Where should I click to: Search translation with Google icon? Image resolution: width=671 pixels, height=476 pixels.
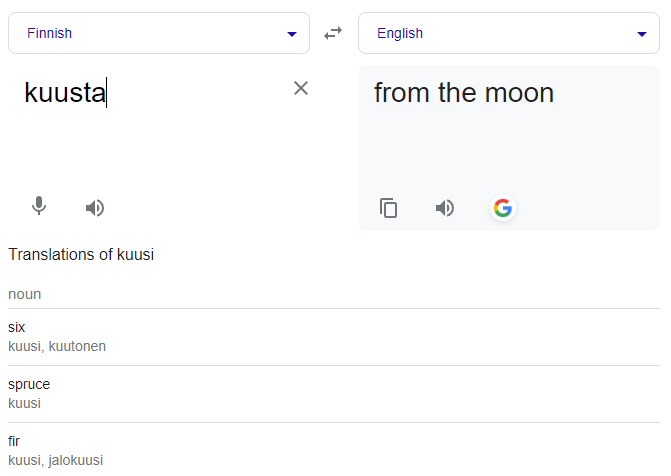click(502, 208)
